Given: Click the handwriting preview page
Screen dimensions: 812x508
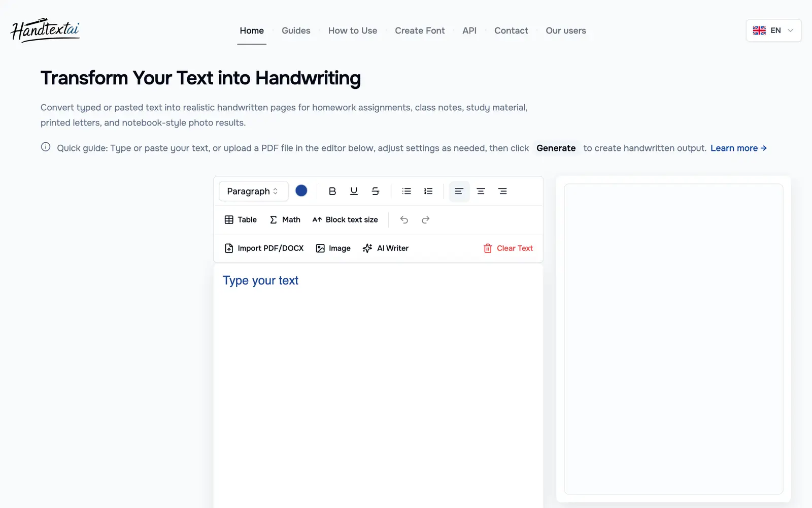Looking at the screenshot, I should pyautogui.click(x=673, y=339).
